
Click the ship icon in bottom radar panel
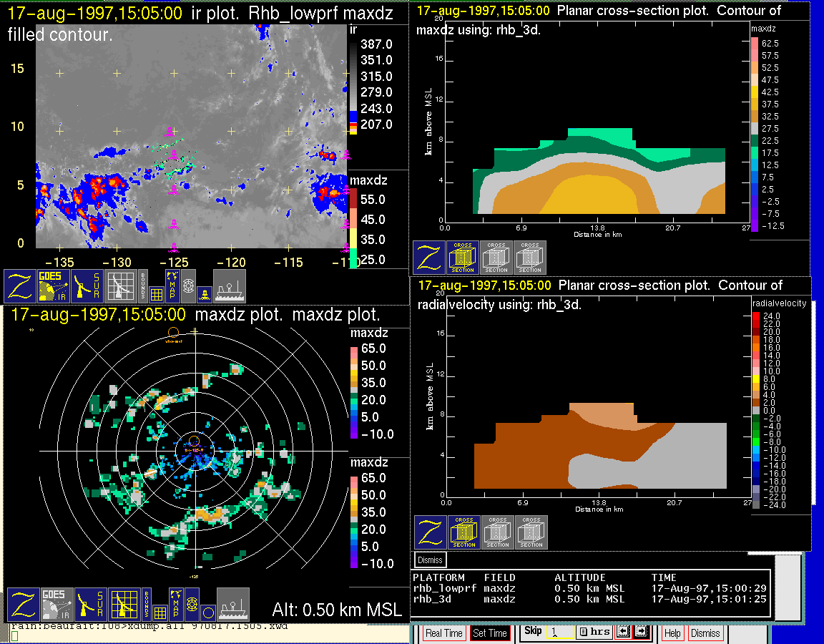click(232, 605)
